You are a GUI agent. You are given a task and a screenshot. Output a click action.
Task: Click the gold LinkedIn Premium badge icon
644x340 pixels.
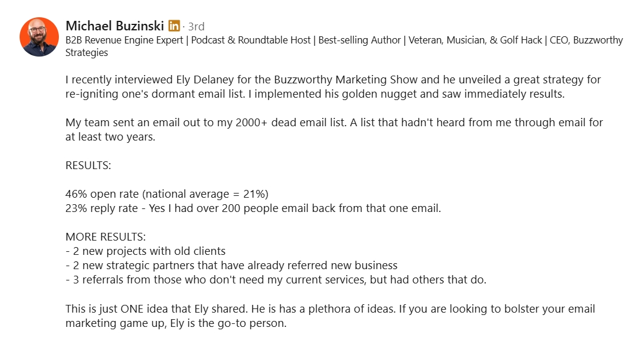pyautogui.click(x=174, y=26)
